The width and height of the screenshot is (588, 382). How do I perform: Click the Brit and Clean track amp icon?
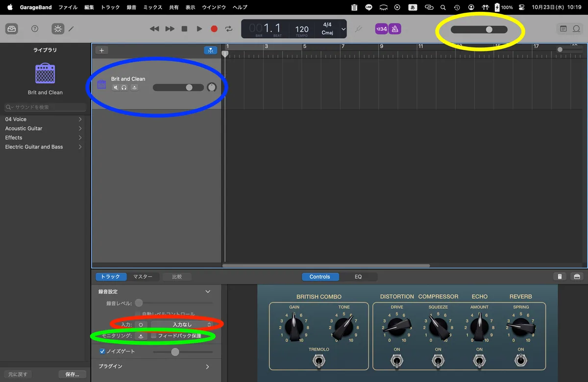(101, 84)
